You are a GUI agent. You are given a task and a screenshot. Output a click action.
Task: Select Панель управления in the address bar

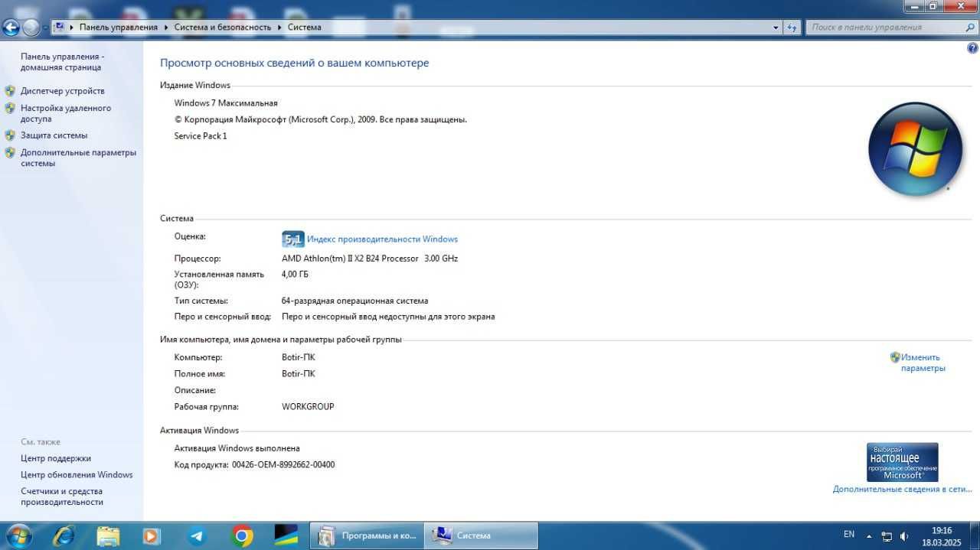(118, 27)
